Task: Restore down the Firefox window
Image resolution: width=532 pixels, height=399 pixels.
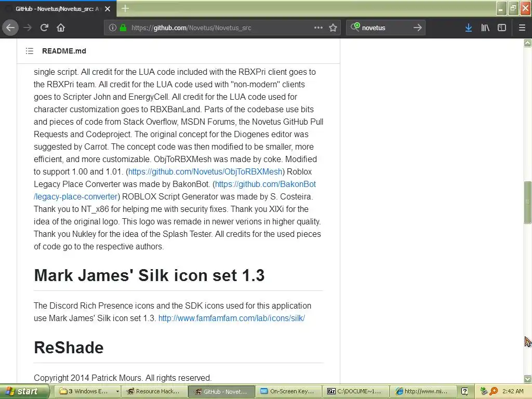Action: [513, 8]
